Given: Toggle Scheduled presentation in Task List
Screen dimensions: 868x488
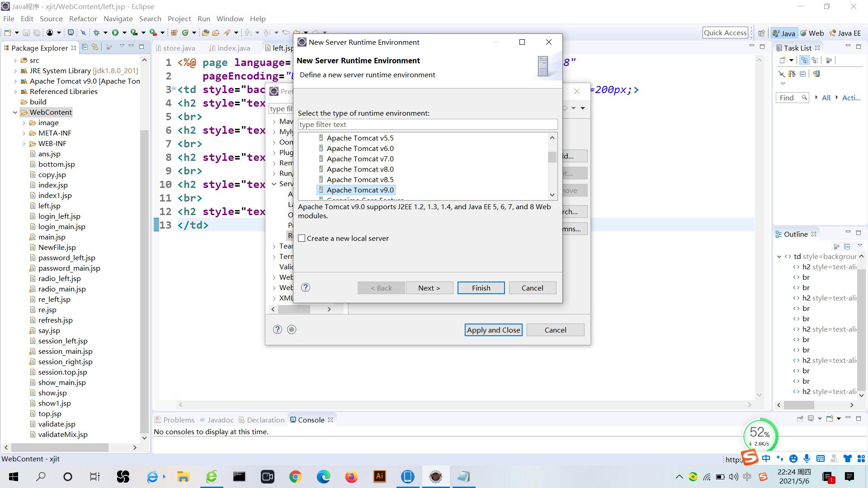Looking at the screenshot, I should 815,60.
